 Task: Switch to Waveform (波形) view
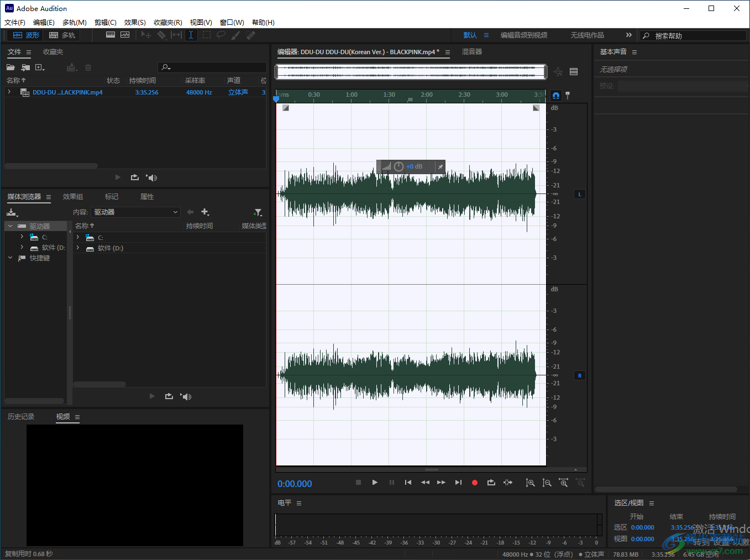coord(26,35)
